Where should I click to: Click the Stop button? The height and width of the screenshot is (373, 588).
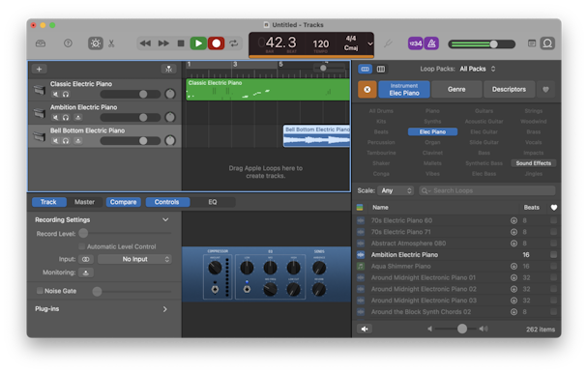click(181, 43)
